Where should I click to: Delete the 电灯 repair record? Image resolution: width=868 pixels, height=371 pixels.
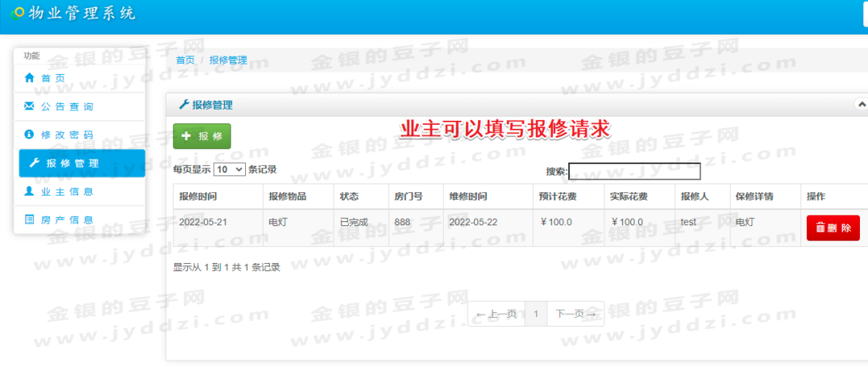[833, 228]
